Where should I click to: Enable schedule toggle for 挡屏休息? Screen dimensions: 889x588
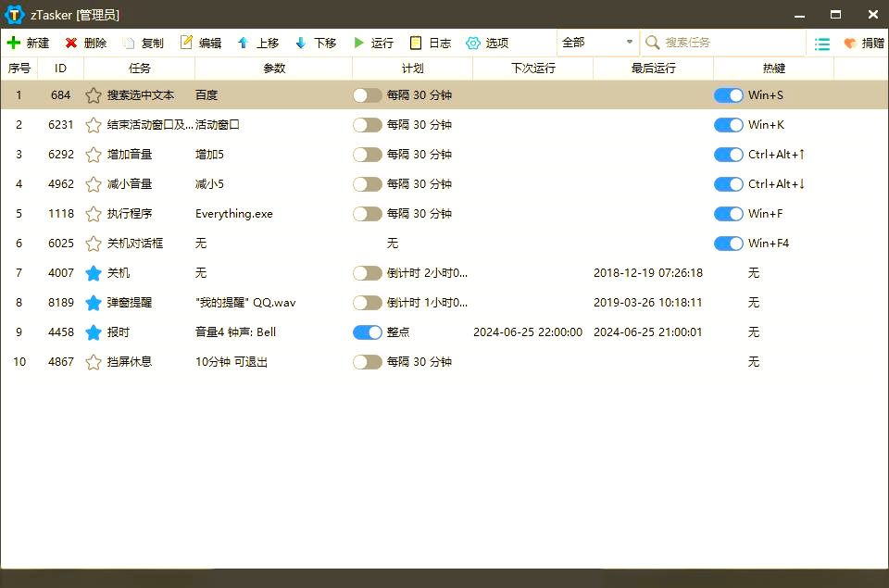click(x=367, y=362)
